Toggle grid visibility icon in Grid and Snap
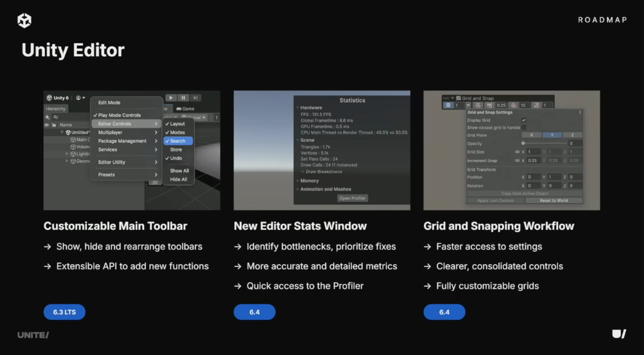The image size is (644, 355). [x=448, y=105]
